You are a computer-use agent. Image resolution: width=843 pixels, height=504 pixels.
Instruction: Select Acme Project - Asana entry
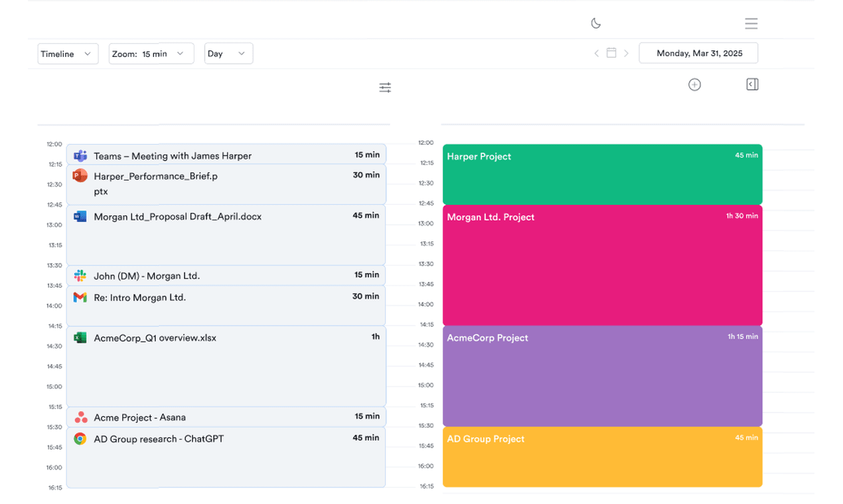(x=226, y=417)
